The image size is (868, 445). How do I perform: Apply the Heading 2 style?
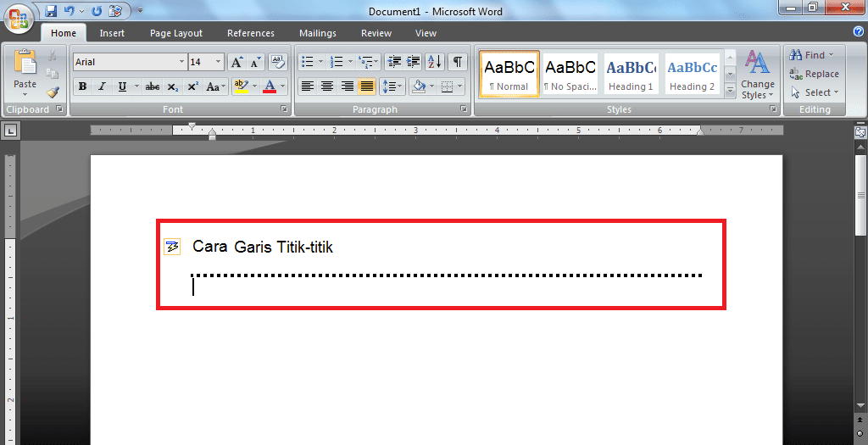pyautogui.click(x=692, y=75)
